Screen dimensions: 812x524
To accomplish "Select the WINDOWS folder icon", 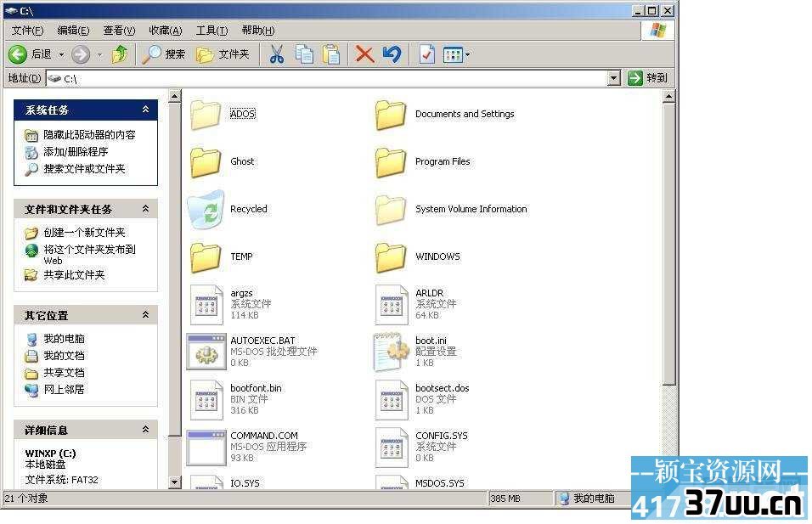I will [391, 256].
